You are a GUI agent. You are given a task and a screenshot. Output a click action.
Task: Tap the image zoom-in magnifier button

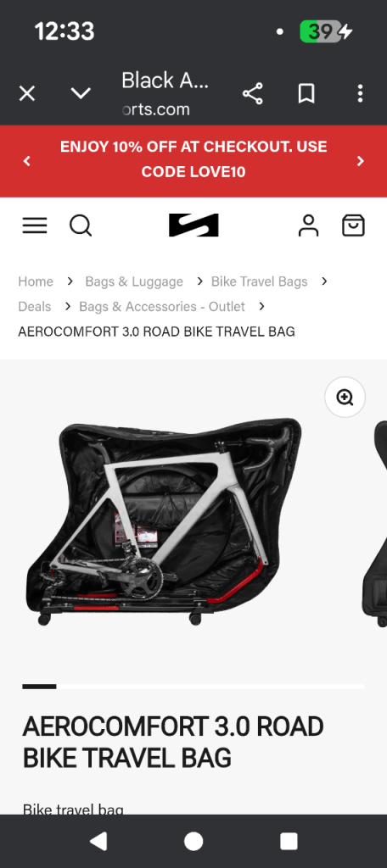coord(345,398)
